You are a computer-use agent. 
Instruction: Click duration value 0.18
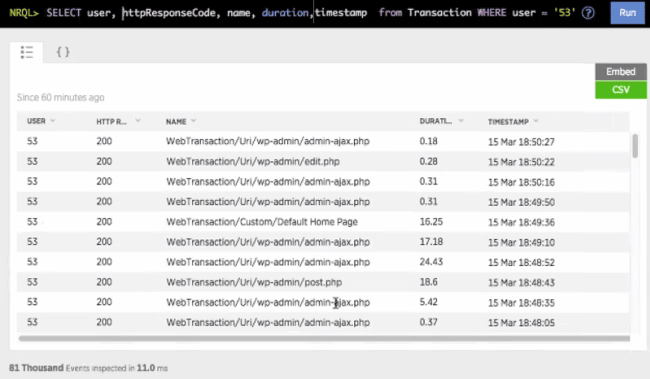428,141
